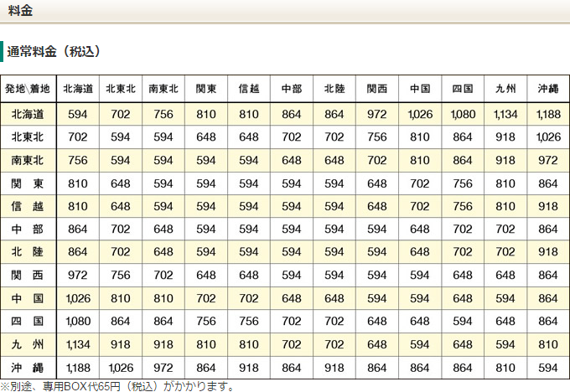Select the 信越 column header

pyautogui.click(x=249, y=89)
